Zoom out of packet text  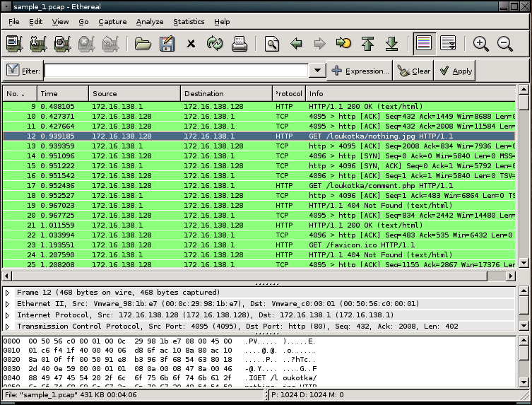[505, 44]
